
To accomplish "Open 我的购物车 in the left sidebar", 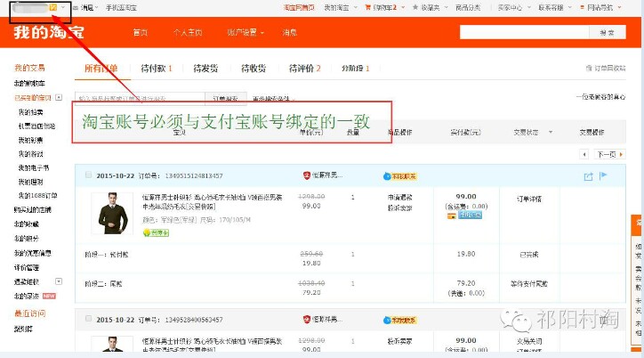I will 29,84.
